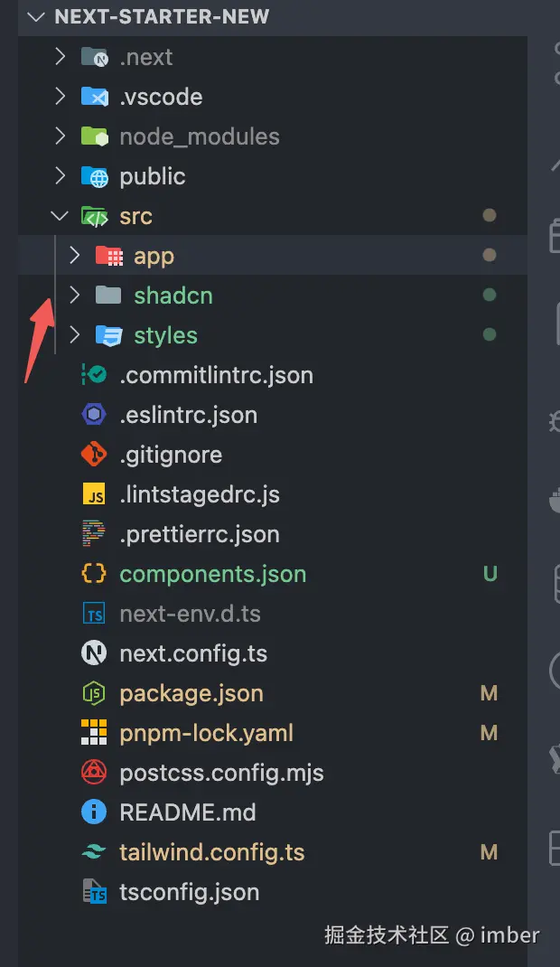Open components.json file
Screen dimensions: 560x967
coord(212,574)
